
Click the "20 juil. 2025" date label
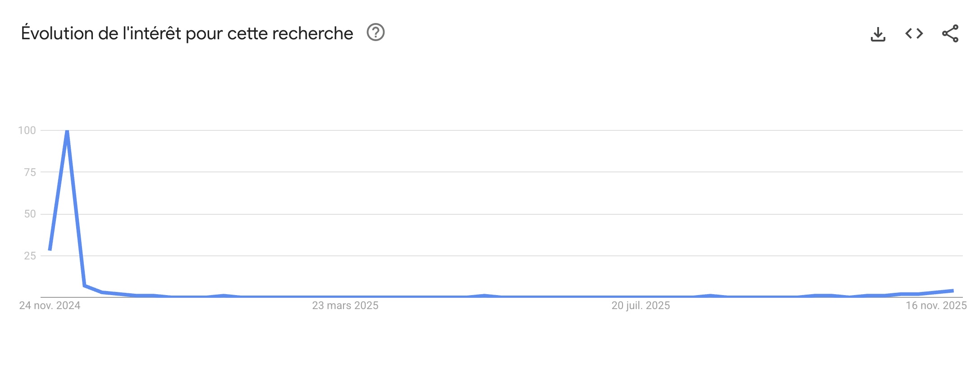(x=641, y=305)
